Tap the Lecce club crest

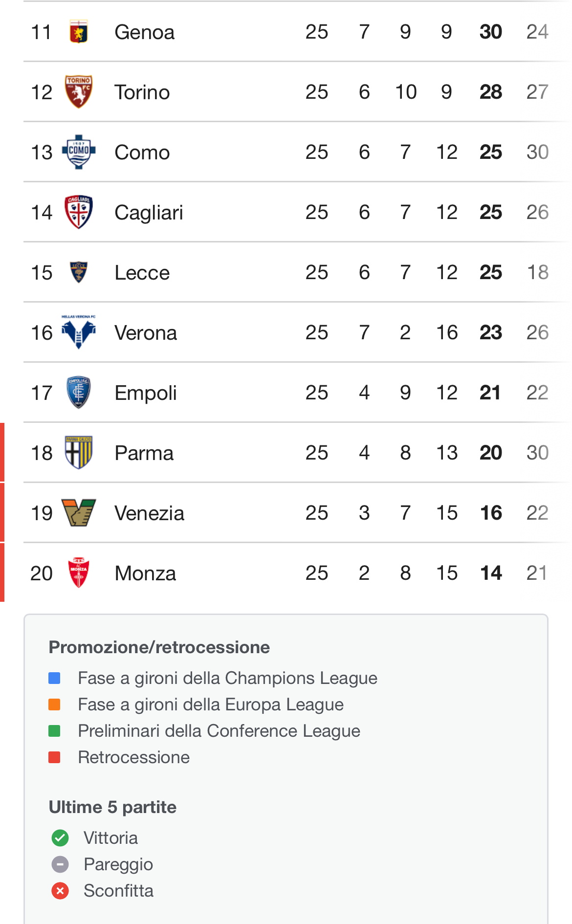78,272
